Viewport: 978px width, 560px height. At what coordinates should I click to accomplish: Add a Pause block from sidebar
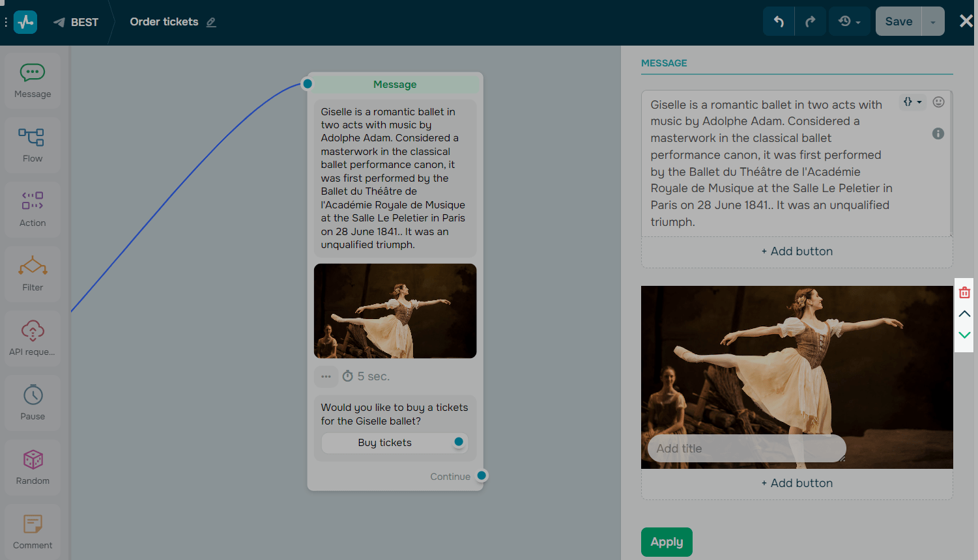33,403
